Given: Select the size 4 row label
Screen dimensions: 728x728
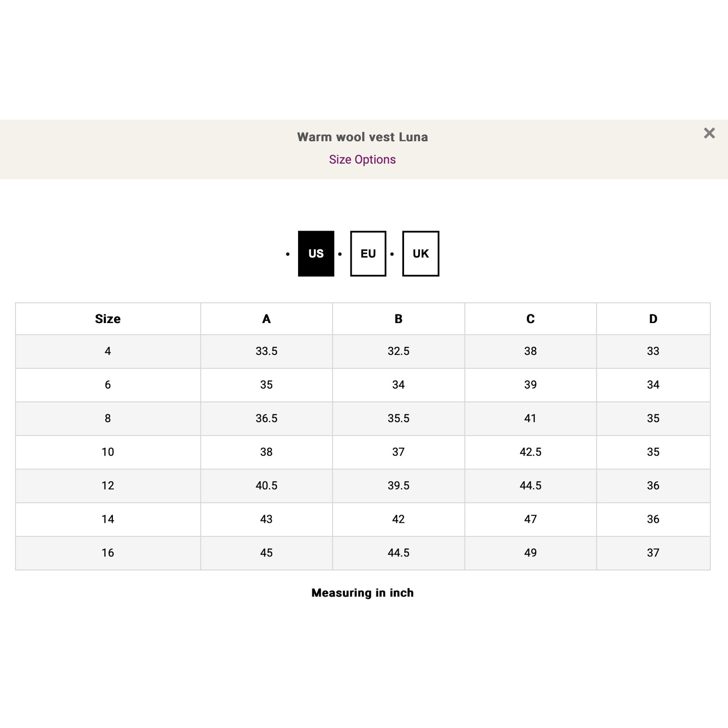Looking at the screenshot, I should 108,351.
